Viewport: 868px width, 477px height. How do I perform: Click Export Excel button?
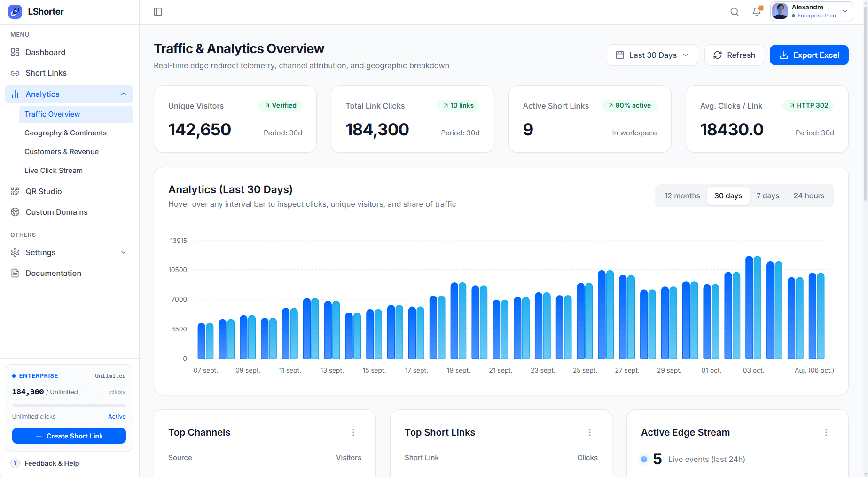click(809, 55)
